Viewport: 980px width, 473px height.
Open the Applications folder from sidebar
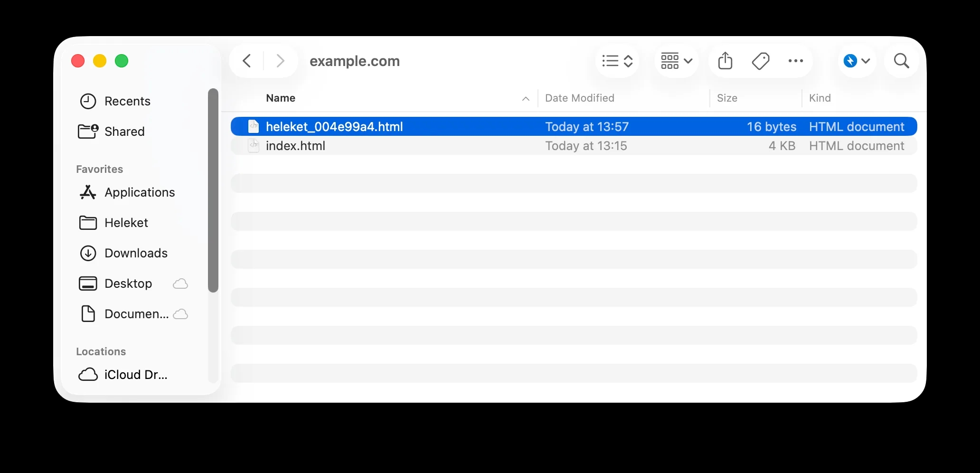(139, 192)
